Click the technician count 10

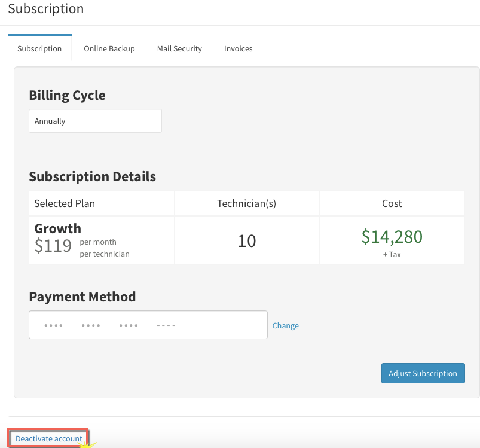tap(247, 241)
